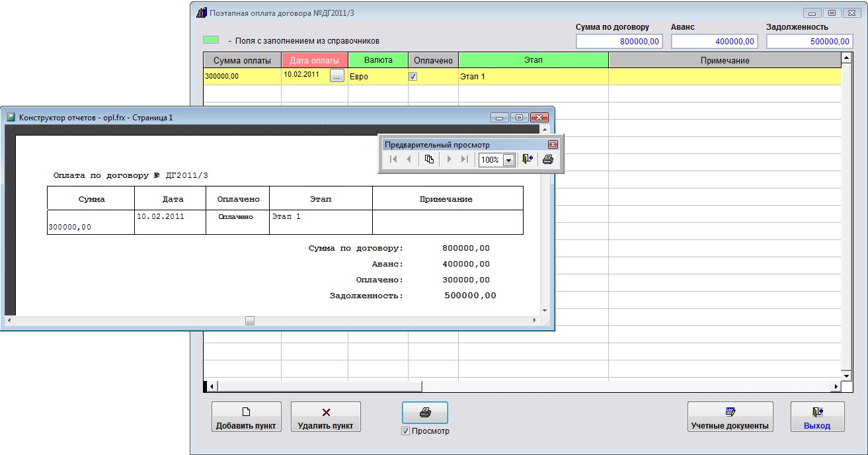Click the Go to page icon in preview toolbar
This screenshot has width=868, height=455.
[x=429, y=159]
